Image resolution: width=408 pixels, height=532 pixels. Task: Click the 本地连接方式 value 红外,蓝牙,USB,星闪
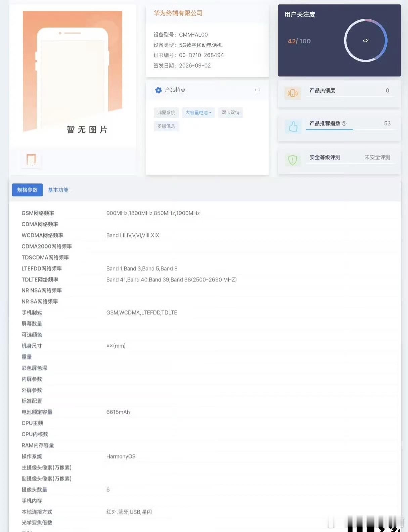[x=129, y=512]
